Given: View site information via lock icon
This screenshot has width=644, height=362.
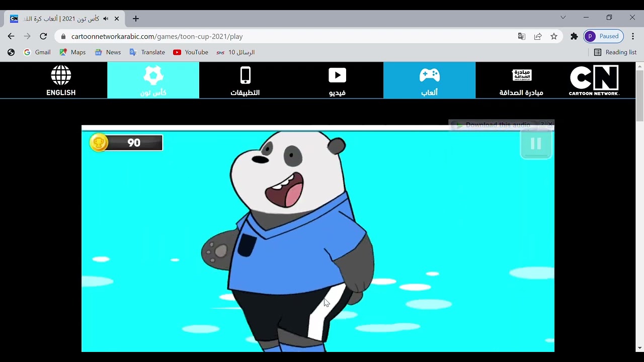Looking at the screenshot, I should [x=63, y=36].
